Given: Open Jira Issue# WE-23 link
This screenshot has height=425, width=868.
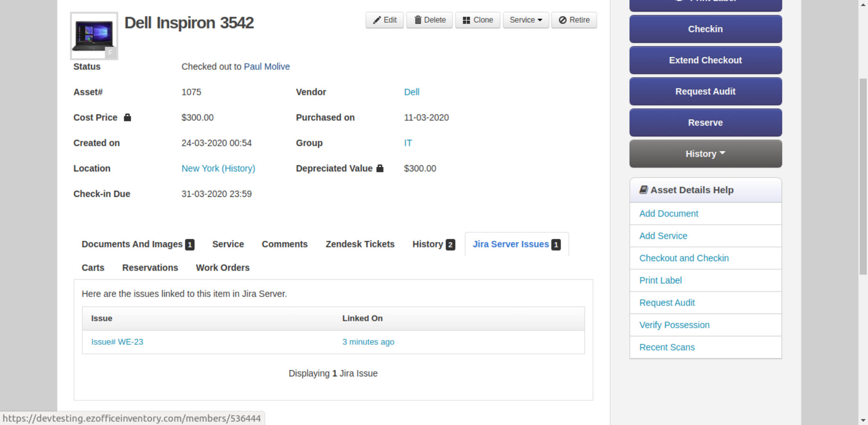Looking at the screenshot, I should 117,342.
